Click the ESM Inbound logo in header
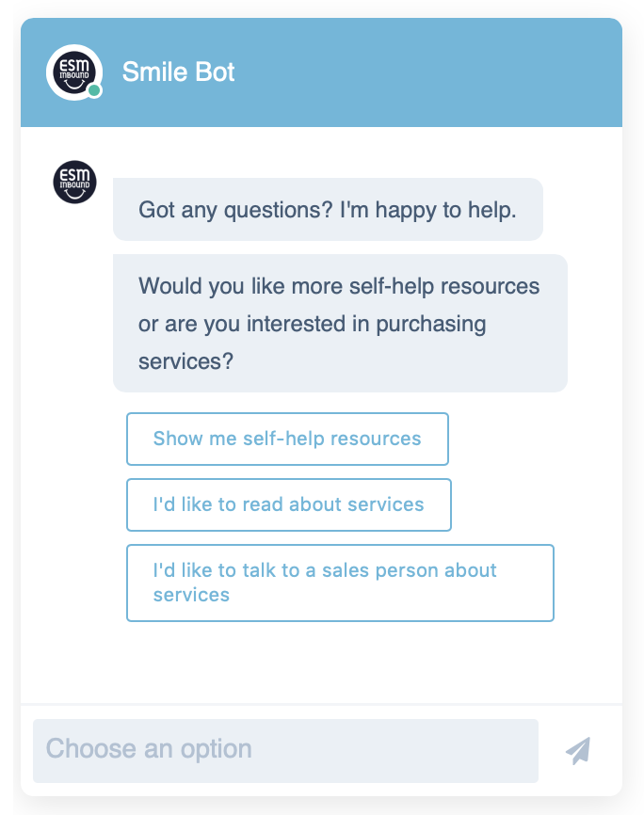644x815 pixels. [x=74, y=72]
